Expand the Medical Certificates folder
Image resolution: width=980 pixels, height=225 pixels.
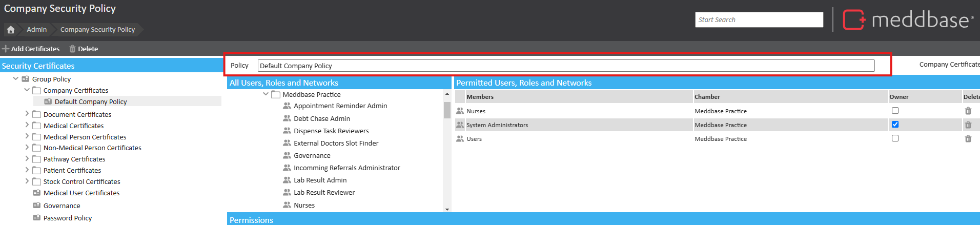coord(27,125)
